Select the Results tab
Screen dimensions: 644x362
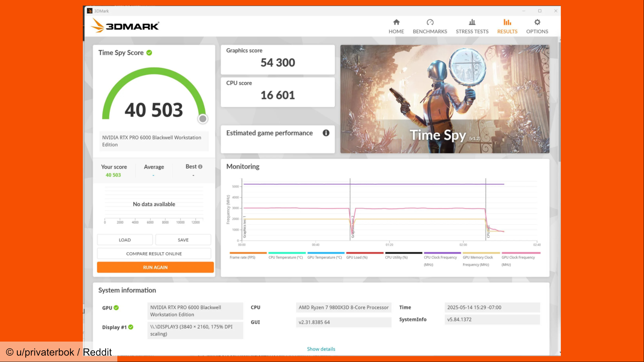(507, 26)
